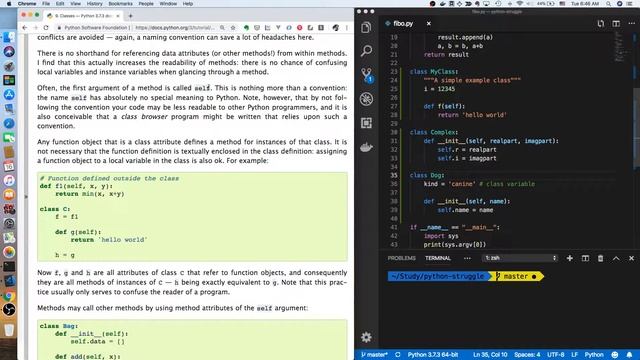This screenshot has height=360, width=640.
Task: Change LF end-of-line sequence
Action: tap(574, 355)
